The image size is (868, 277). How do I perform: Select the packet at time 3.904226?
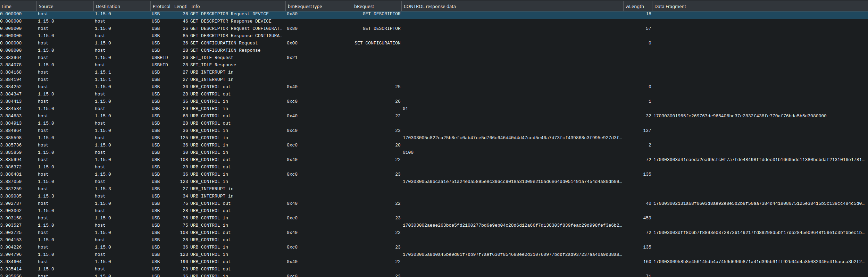point(434,247)
